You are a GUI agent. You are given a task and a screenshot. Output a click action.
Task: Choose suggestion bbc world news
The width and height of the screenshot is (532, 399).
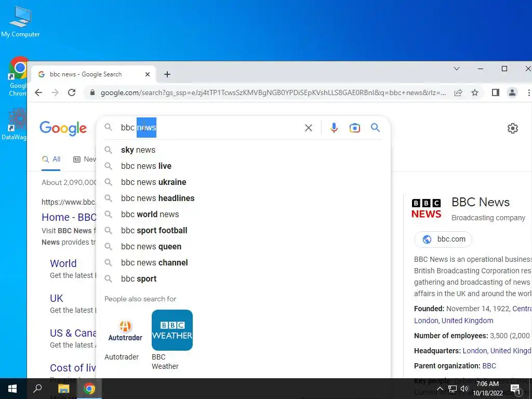tap(243, 215)
